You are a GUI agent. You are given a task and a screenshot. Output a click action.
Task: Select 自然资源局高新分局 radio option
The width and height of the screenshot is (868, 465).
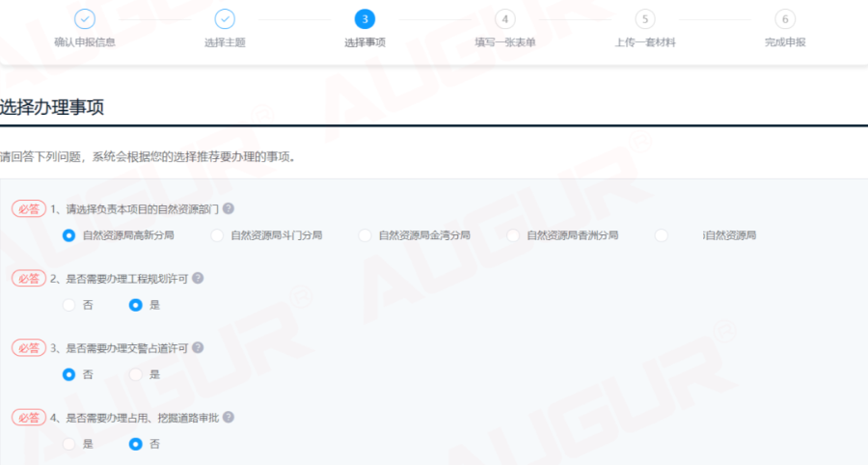(x=68, y=235)
